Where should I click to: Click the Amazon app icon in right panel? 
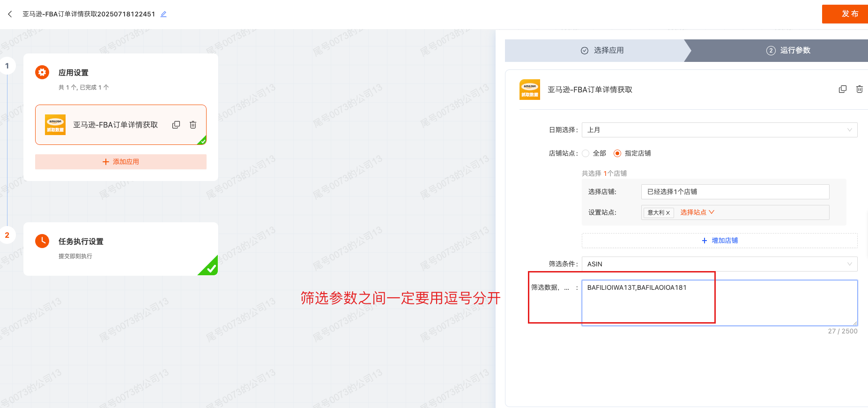click(530, 90)
